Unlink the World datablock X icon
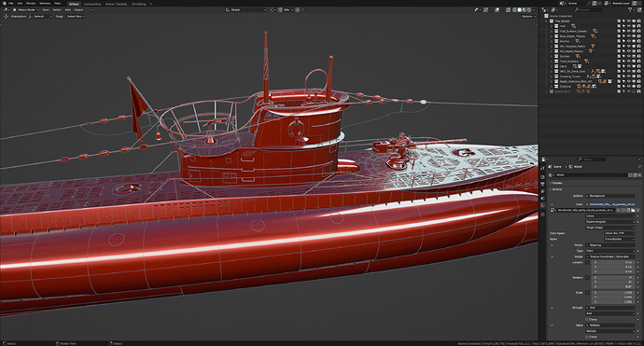The height and width of the screenshot is (346, 644). [640, 174]
